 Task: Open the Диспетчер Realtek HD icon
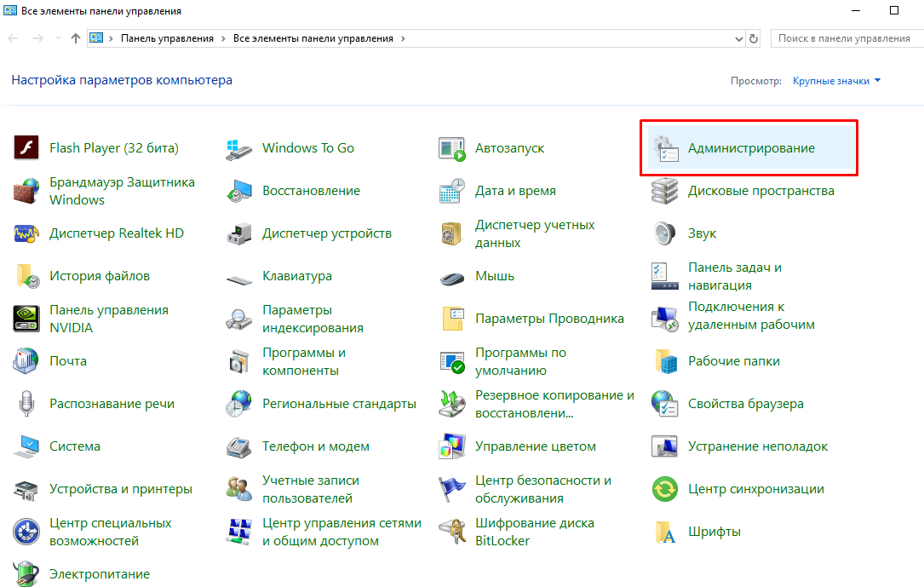coord(26,233)
